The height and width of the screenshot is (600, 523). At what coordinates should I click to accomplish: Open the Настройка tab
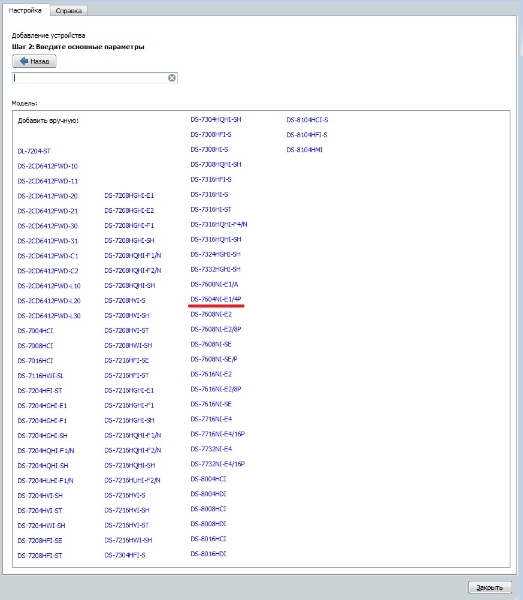pyautogui.click(x=25, y=10)
